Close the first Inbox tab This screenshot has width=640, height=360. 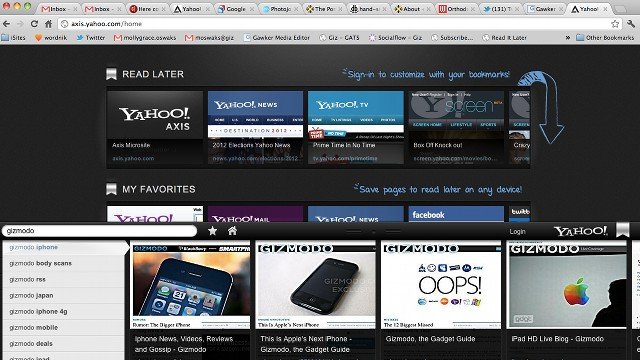click(75, 9)
